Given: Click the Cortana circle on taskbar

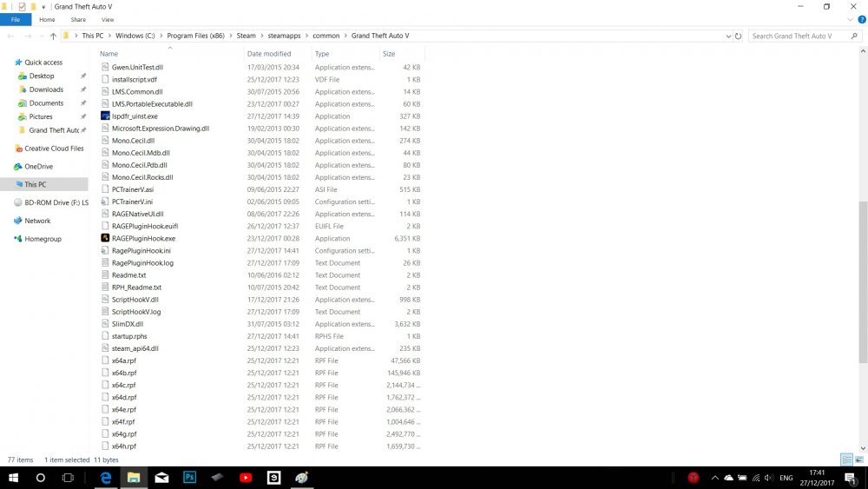Looking at the screenshot, I should click(x=41, y=478).
